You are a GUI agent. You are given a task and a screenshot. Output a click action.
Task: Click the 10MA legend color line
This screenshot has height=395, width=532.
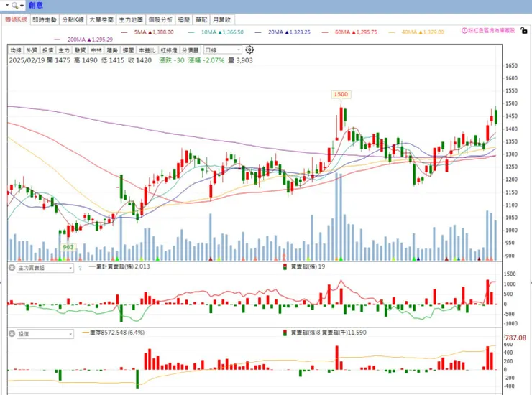[x=191, y=32]
